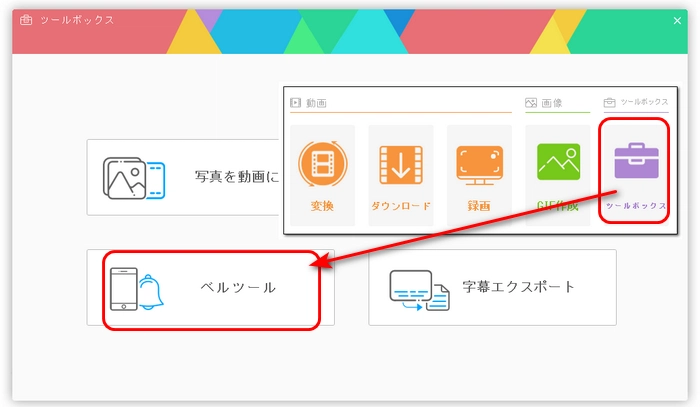Viewport: 700px width, 407px height.
Task: Close the ツールボックス window
Action: click(x=677, y=21)
